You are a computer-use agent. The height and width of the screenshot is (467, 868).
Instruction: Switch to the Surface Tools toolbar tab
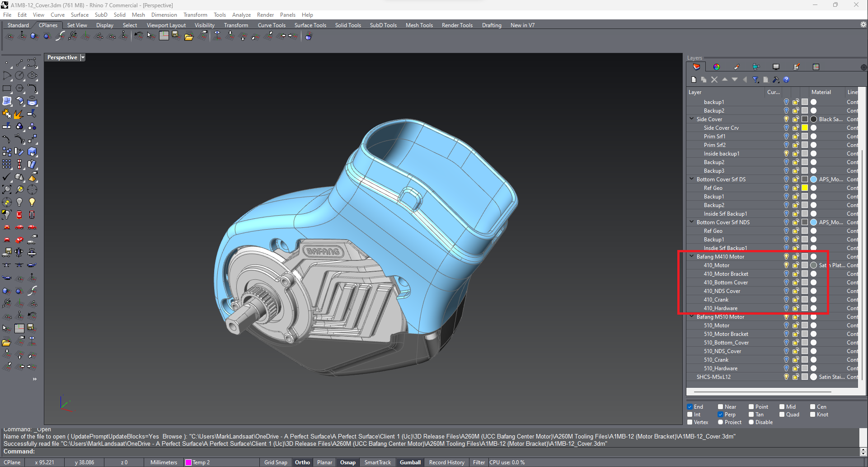tap(310, 25)
